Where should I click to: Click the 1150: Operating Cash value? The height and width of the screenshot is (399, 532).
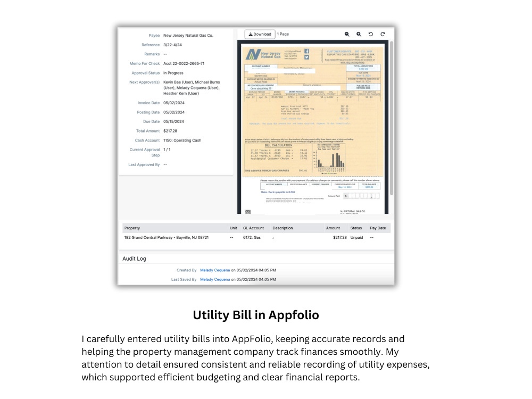click(x=182, y=140)
